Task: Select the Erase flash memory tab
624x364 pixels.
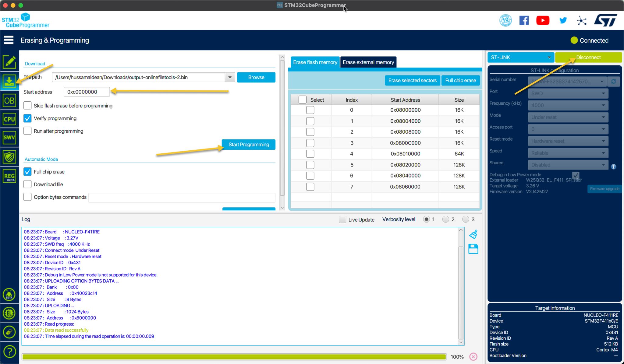Action: point(315,62)
